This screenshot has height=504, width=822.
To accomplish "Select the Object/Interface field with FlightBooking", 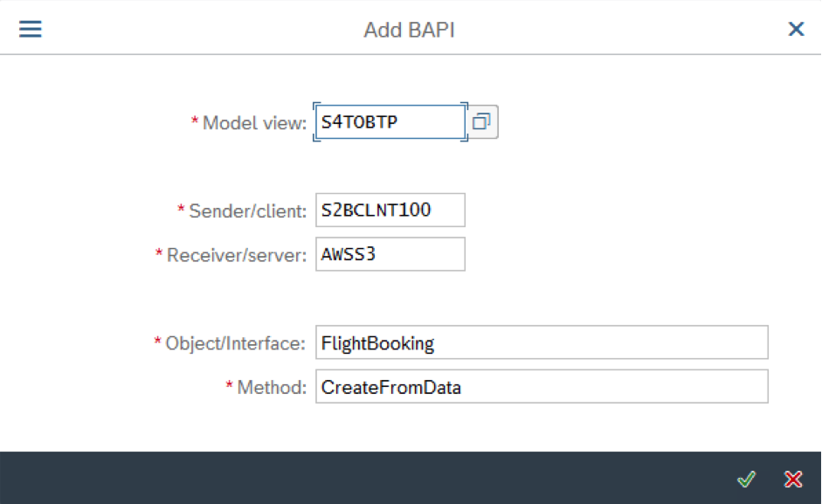I will [x=540, y=342].
